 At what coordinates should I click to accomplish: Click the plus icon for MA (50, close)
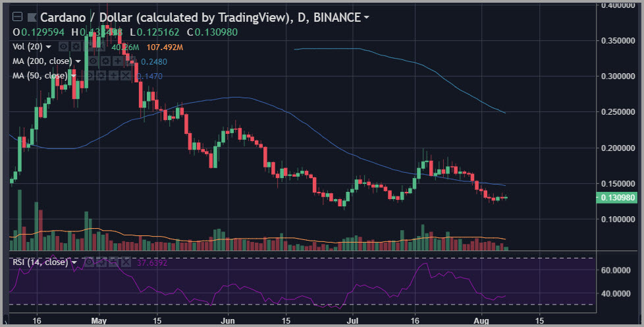pyautogui.click(x=113, y=76)
